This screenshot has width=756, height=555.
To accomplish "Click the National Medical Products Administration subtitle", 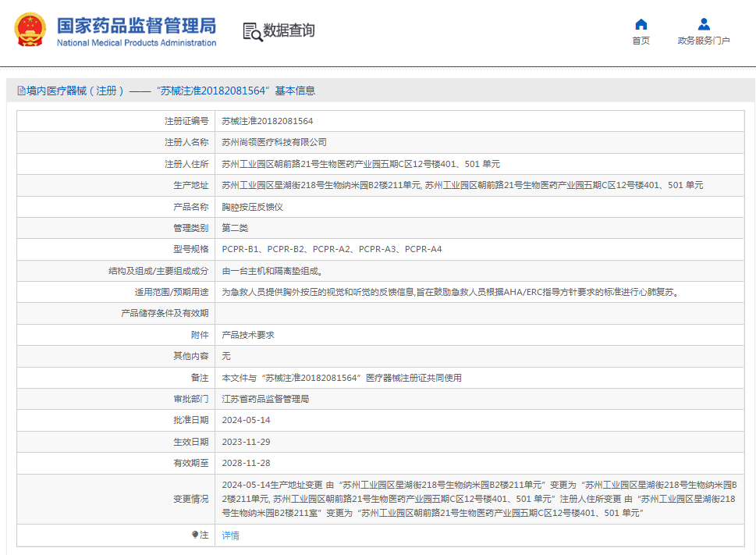I will pyautogui.click(x=137, y=43).
